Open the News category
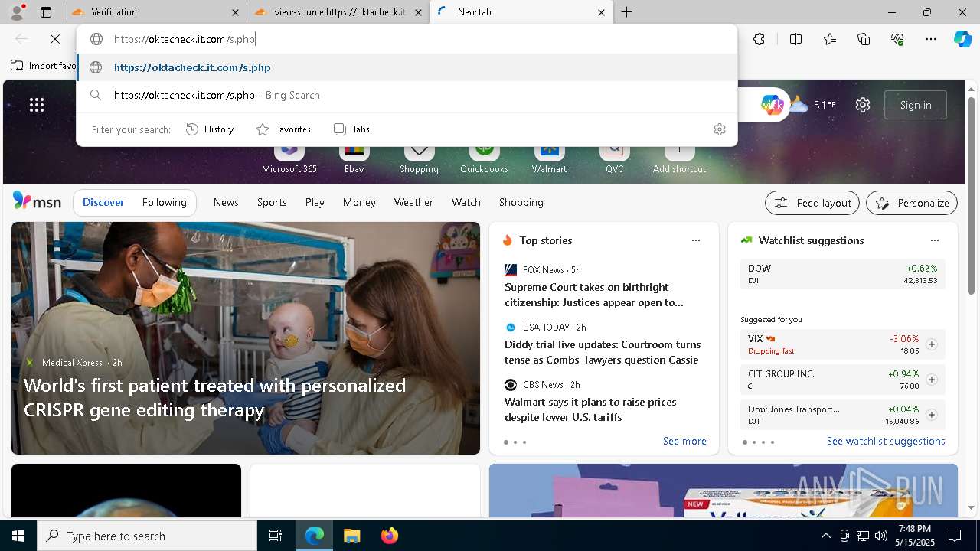The width and height of the screenshot is (980, 551). point(226,203)
